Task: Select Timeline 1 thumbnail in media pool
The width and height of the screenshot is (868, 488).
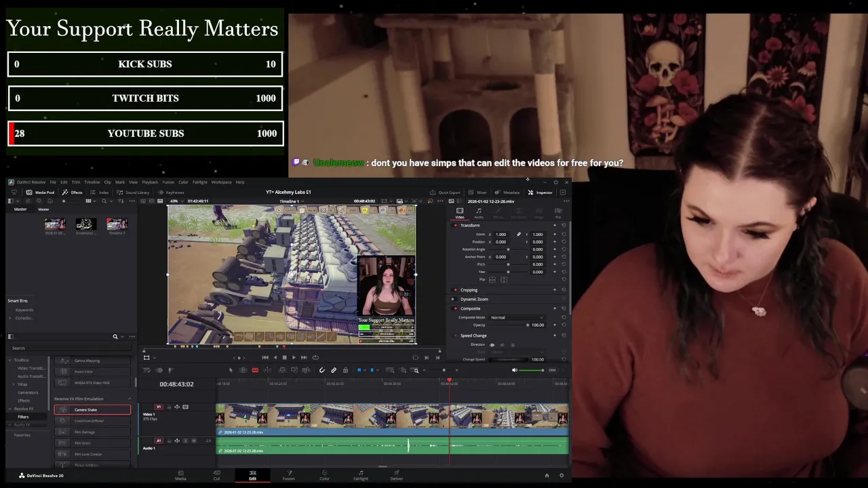Action: tap(117, 224)
